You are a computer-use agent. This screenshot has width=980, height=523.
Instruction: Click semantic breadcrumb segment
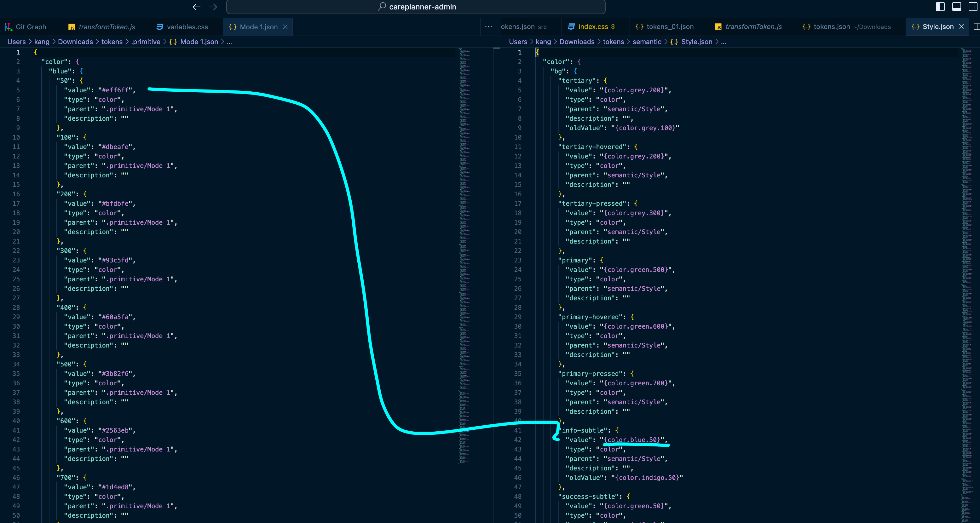coord(647,42)
